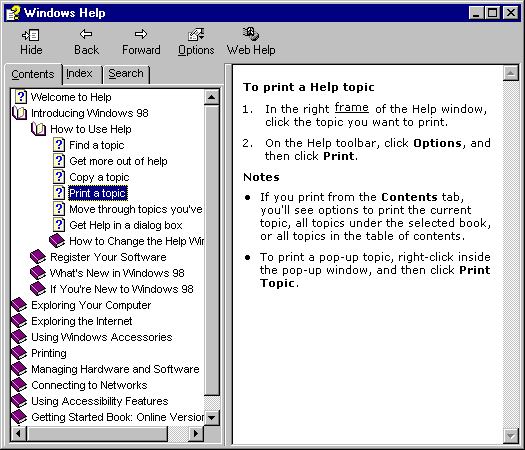
Task: Click the contents list scroll down arrow
Action: point(211,418)
